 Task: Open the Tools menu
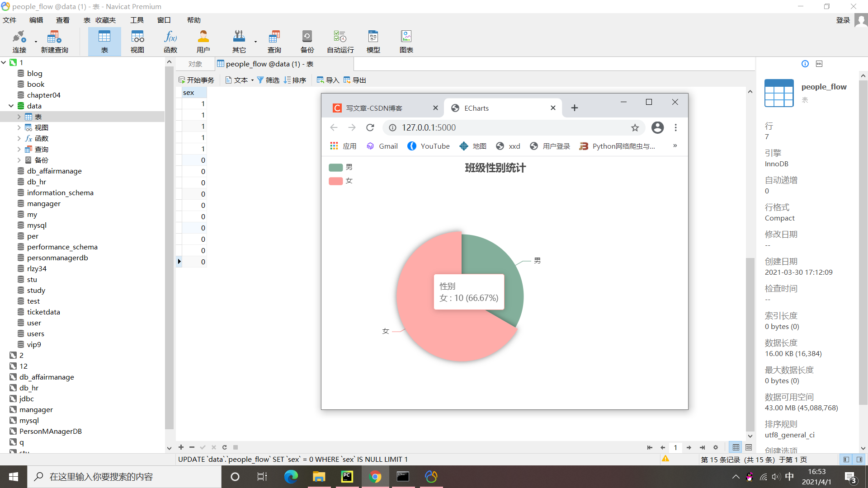(x=137, y=20)
